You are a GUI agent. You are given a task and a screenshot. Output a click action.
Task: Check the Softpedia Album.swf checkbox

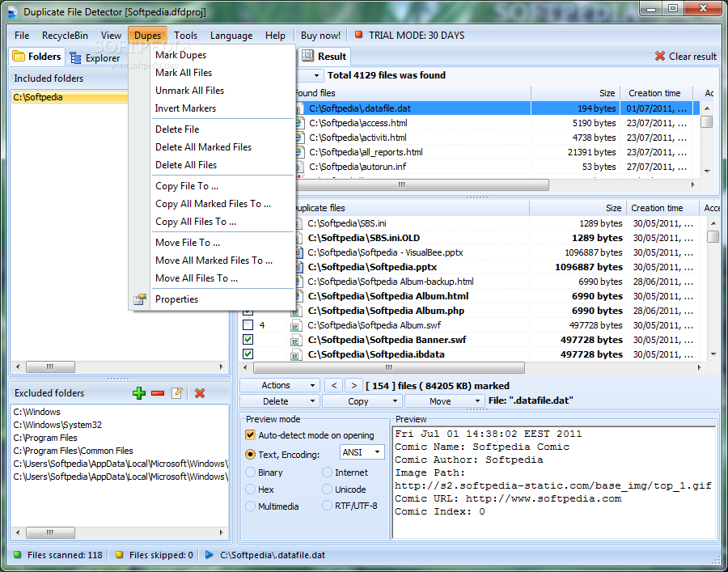pyautogui.click(x=248, y=325)
